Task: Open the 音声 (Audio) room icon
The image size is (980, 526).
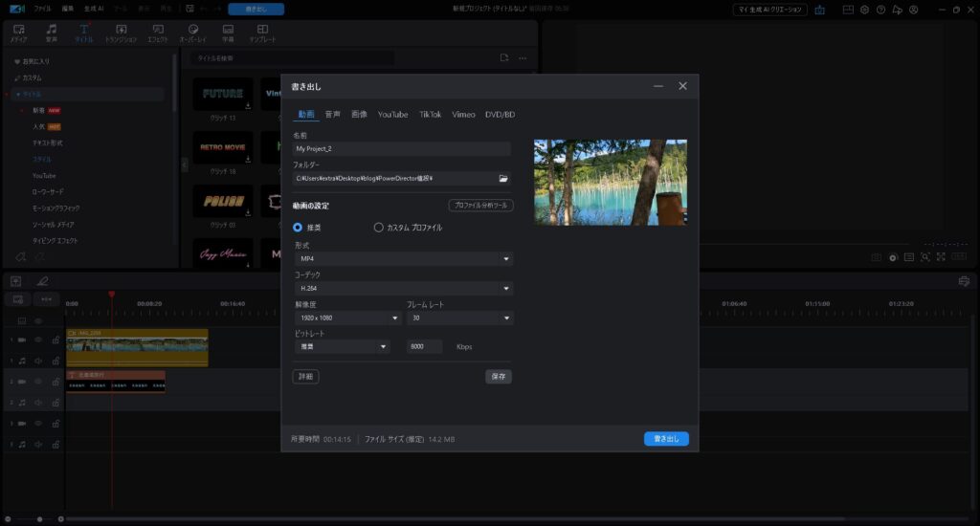Action: (x=52, y=33)
